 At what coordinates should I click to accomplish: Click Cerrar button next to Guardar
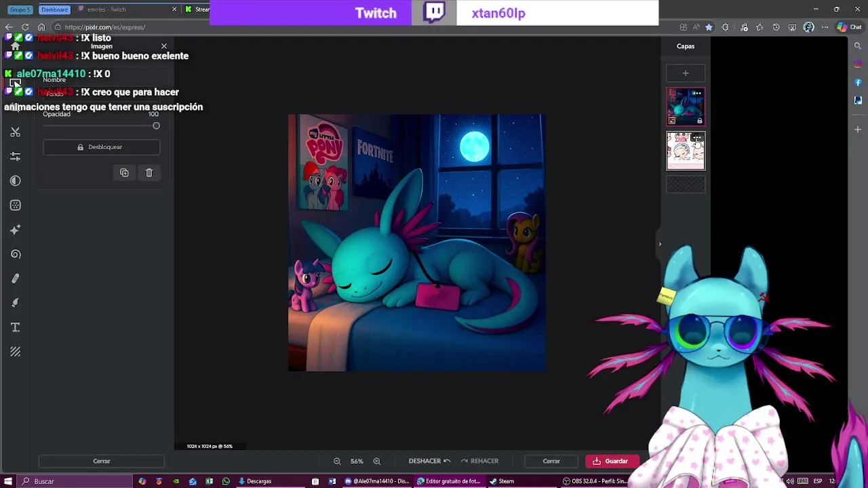click(x=551, y=461)
